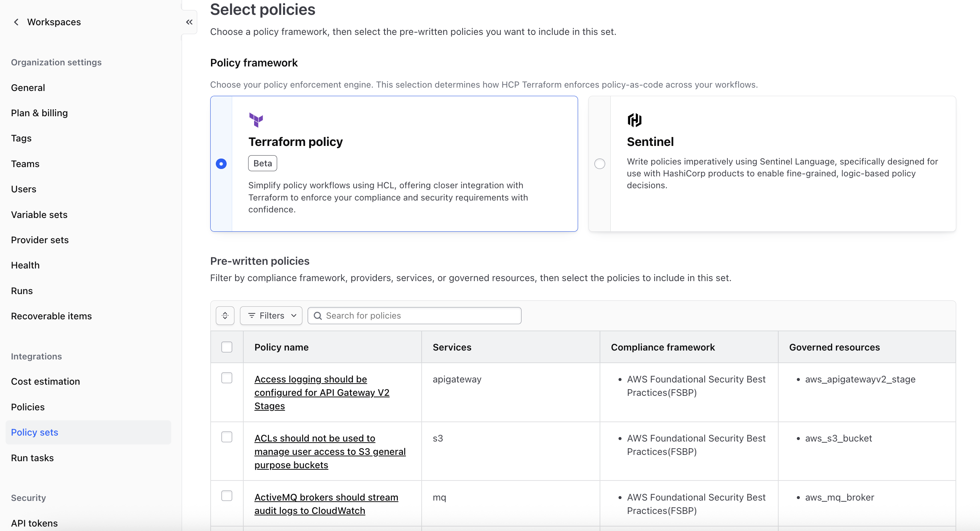980x531 pixels.
Task: Click the Terraform policy card title
Action: pyautogui.click(x=296, y=142)
